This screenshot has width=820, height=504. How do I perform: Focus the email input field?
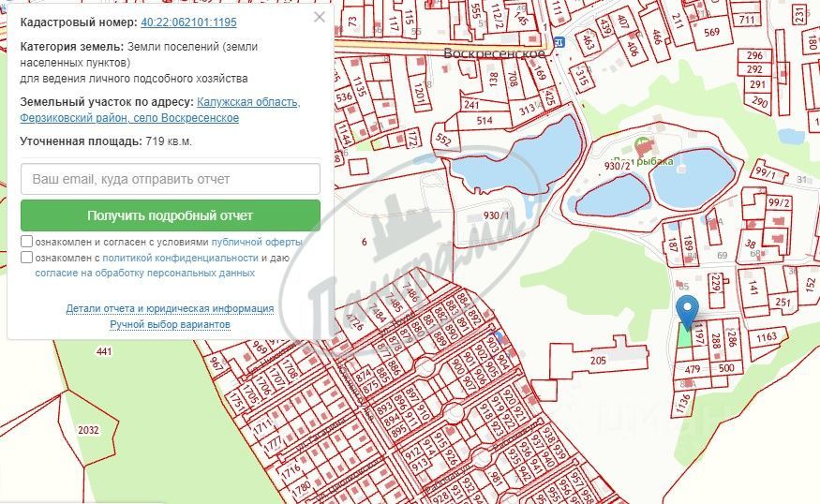point(171,179)
